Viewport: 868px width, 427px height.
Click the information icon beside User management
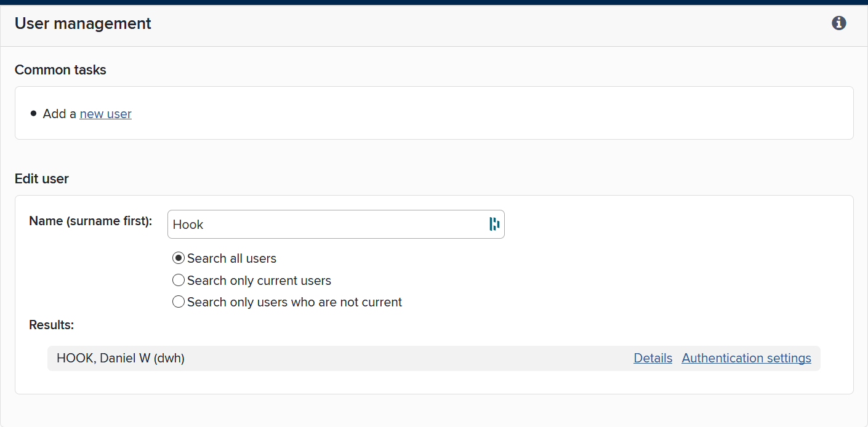pyautogui.click(x=838, y=23)
